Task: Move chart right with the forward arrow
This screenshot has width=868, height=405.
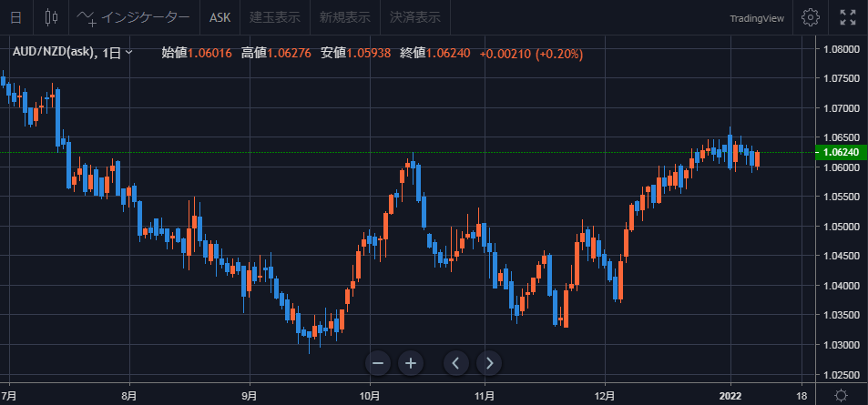Action: click(x=489, y=363)
